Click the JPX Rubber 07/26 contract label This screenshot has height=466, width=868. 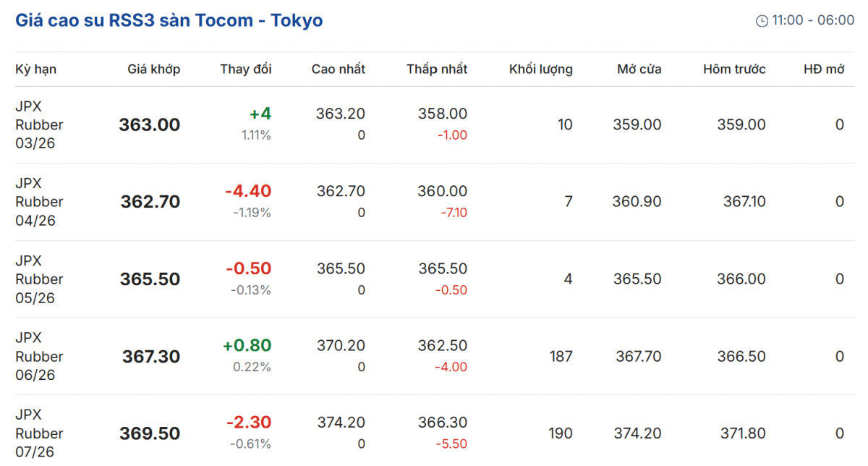point(39,433)
